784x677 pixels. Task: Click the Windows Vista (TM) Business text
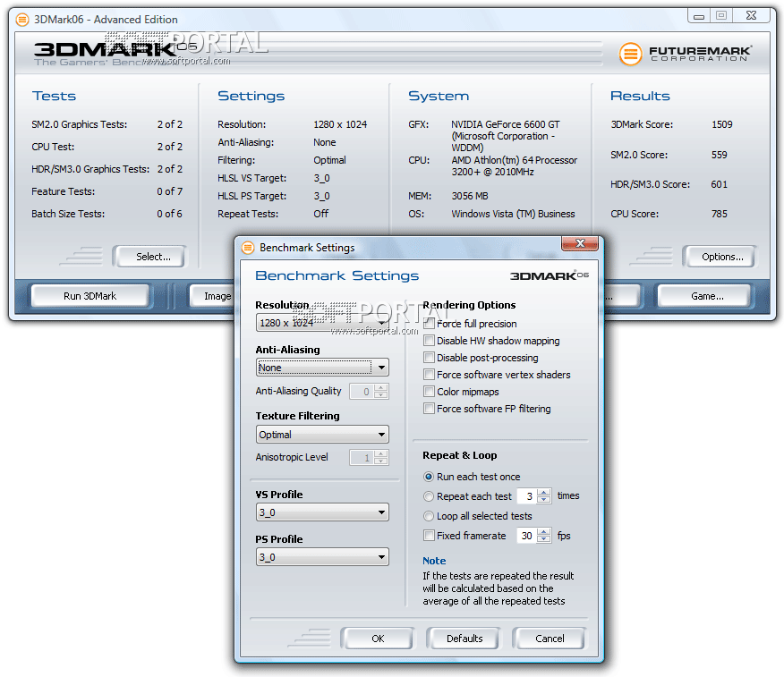(513, 214)
